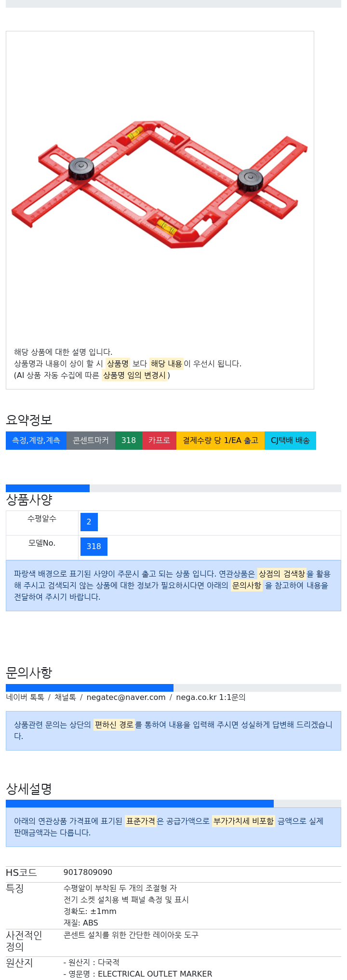Select the 수평알수 value 2 option
The width and height of the screenshot is (347, 980).
89,522
